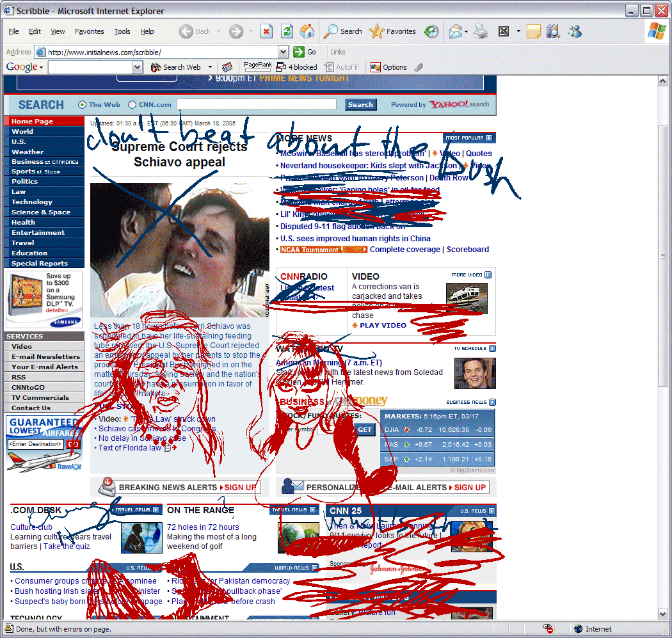Expand the Search Web dropdown arrow

[x=210, y=67]
